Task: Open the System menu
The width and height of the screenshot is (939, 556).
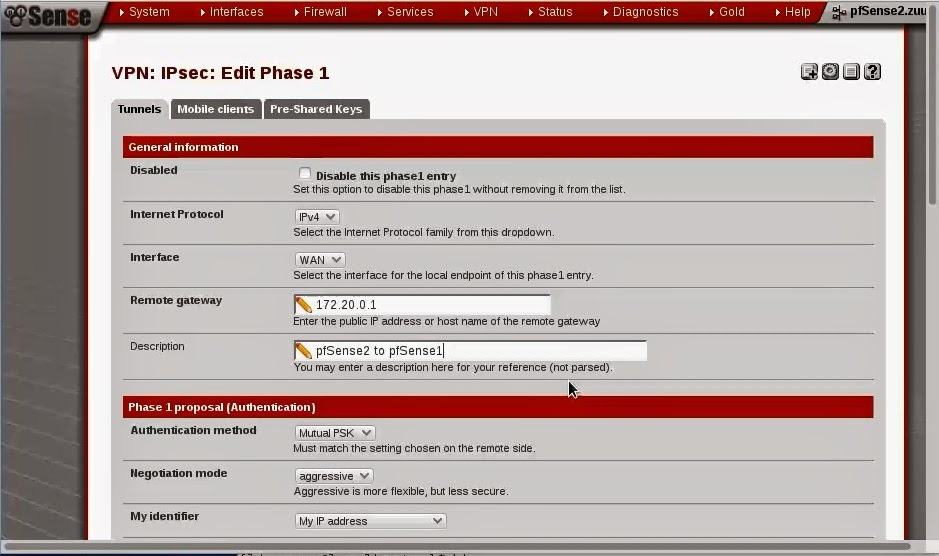Action: [144, 12]
